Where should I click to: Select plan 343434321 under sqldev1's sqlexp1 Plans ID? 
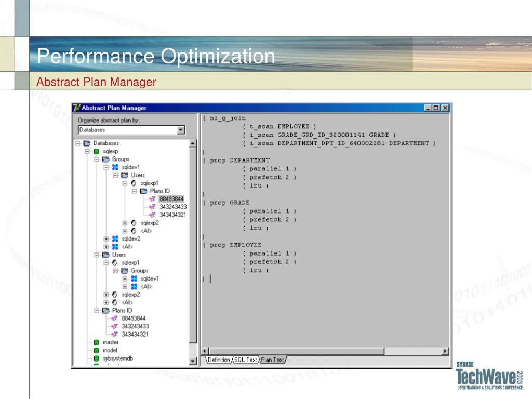(172, 215)
